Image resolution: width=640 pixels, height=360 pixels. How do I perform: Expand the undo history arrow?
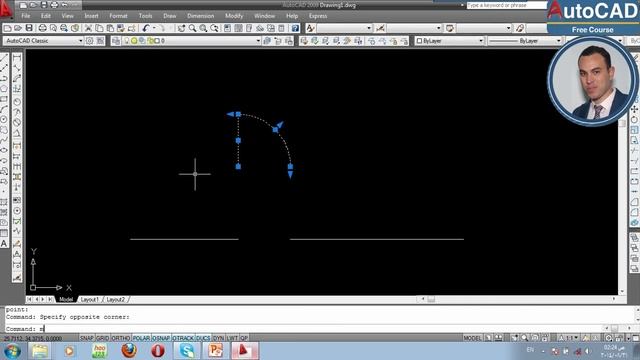coord(153,28)
